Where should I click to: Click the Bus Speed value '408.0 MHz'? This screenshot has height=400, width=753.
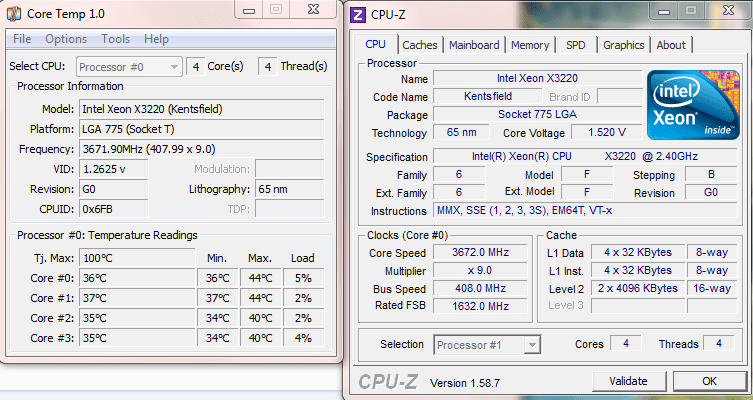(x=480, y=289)
